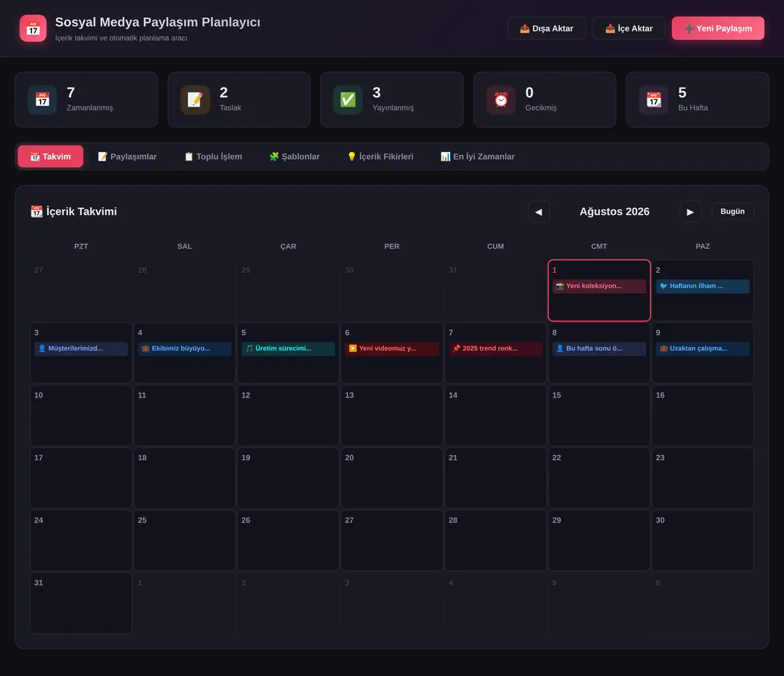Click the Taslak notepad stat icon

point(195,99)
